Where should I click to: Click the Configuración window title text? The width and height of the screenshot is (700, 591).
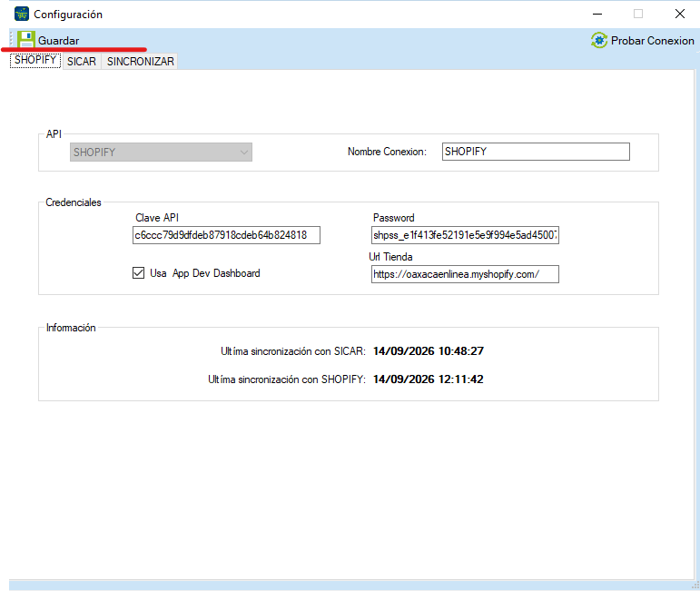(68, 15)
